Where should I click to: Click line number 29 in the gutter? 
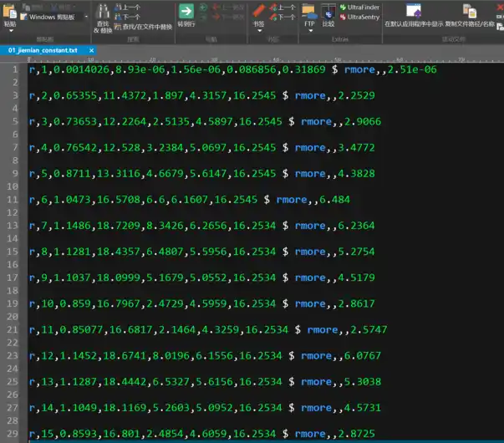[13, 433]
